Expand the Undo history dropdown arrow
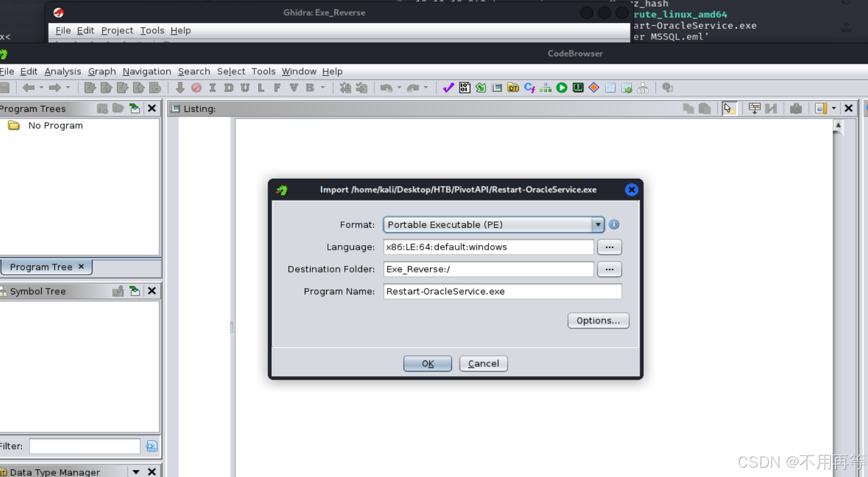 pos(399,88)
